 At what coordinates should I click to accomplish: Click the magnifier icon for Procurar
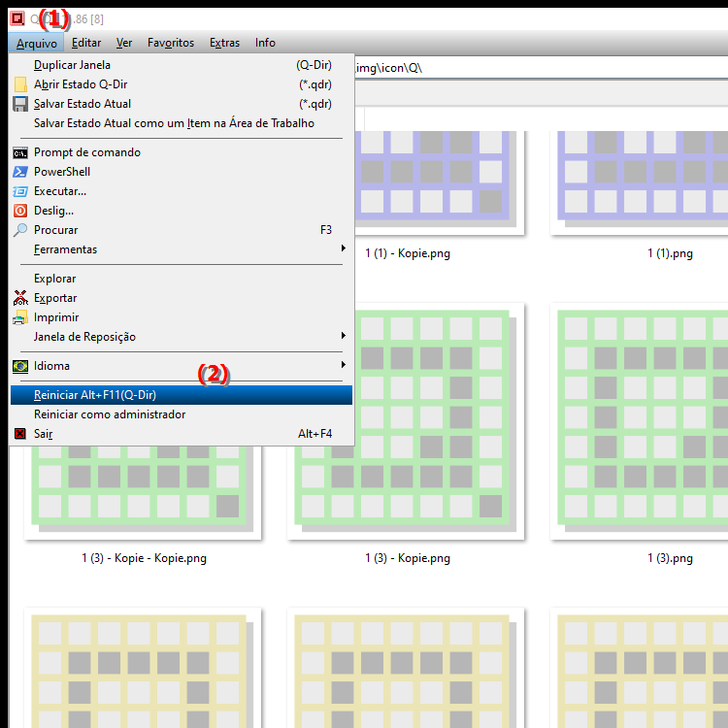click(x=20, y=230)
